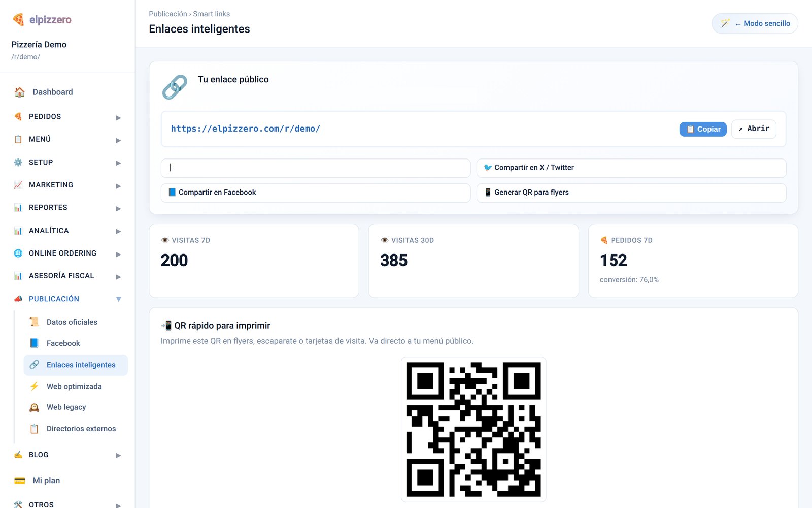The image size is (812, 508).
Task: Click the large chain link icon beside Tu enlace público
Action: pos(175,87)
